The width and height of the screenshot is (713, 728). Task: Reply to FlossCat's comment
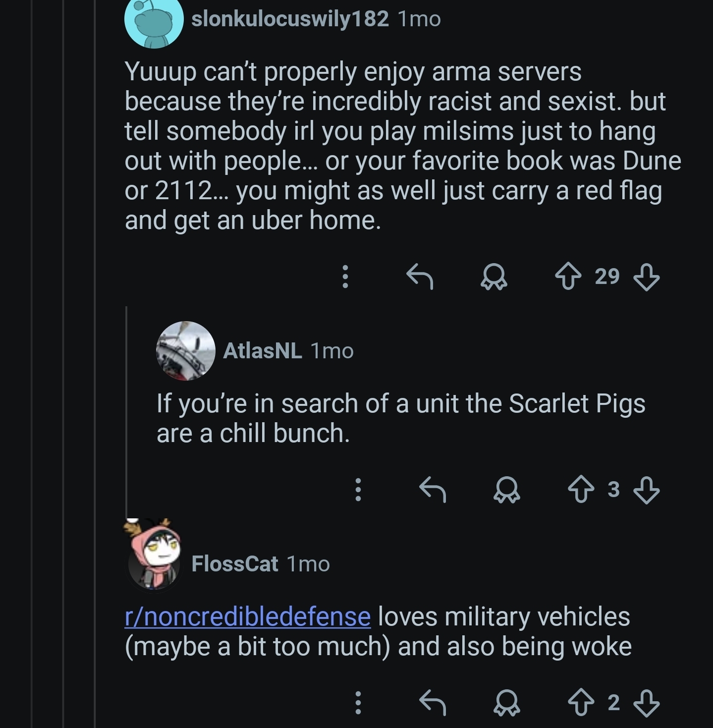pos(433,703)
